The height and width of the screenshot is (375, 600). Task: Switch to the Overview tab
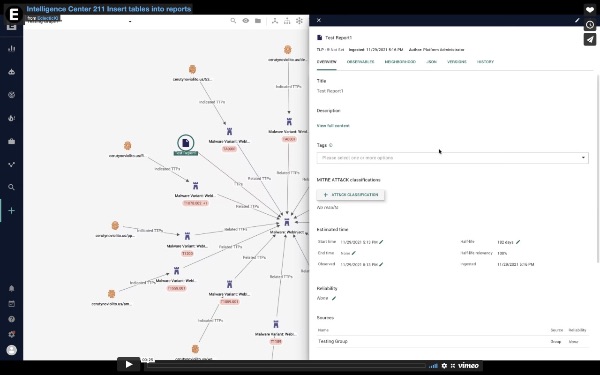pos(326,62)
